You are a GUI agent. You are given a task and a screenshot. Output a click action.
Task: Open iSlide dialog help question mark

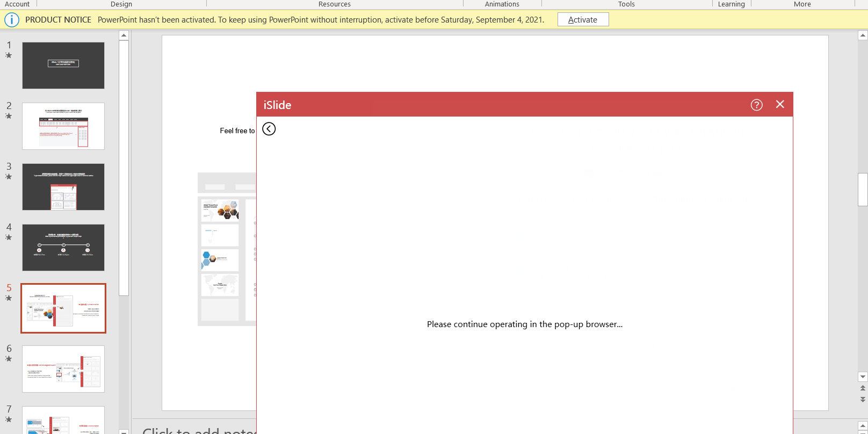click(x=756, y=105)
